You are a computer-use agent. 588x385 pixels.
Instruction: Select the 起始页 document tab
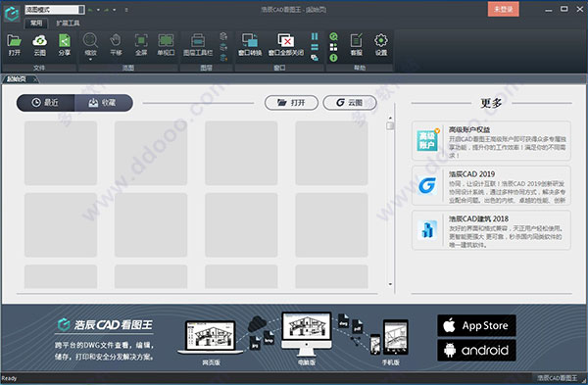[x=17, y=79]
